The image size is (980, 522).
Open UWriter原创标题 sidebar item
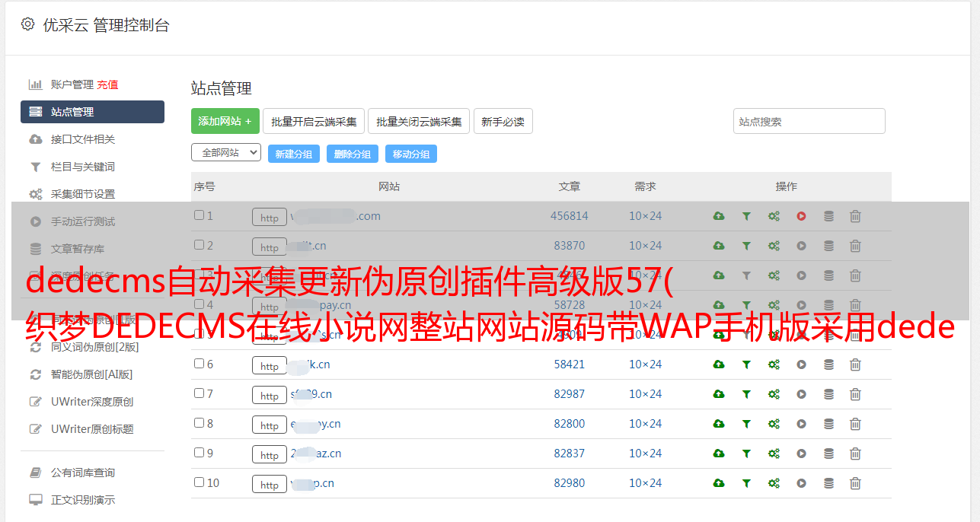pos(92,429)
